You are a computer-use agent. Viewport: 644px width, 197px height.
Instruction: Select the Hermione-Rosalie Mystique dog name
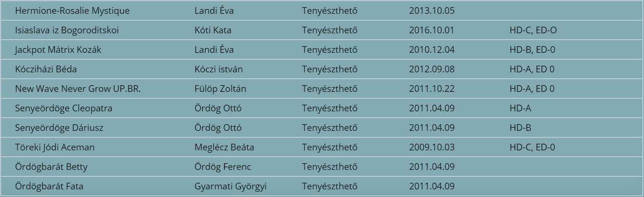click(72, 10)
